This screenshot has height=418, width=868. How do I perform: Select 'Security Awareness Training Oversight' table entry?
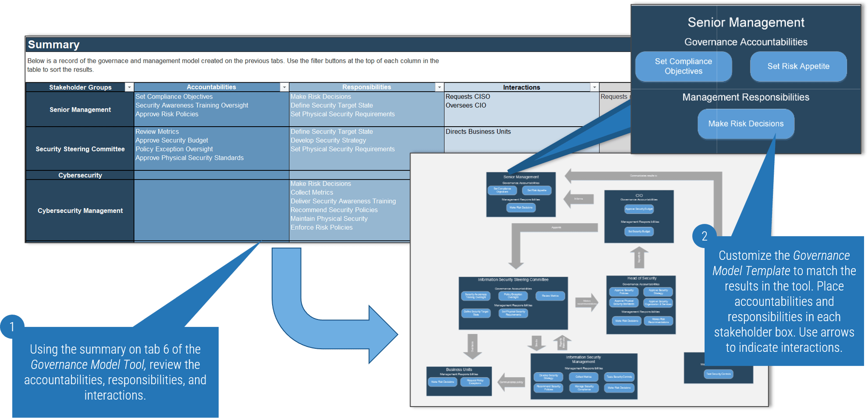point(192,105)
